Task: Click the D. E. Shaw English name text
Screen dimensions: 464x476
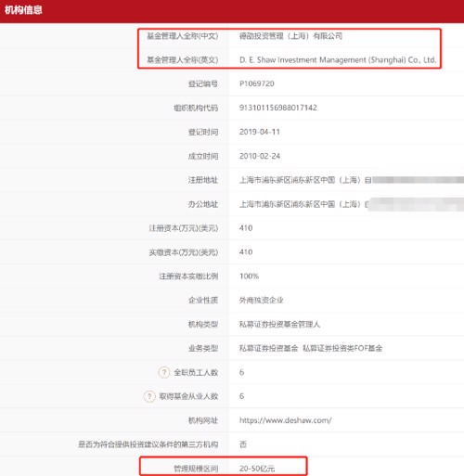Action: [338, 60]
